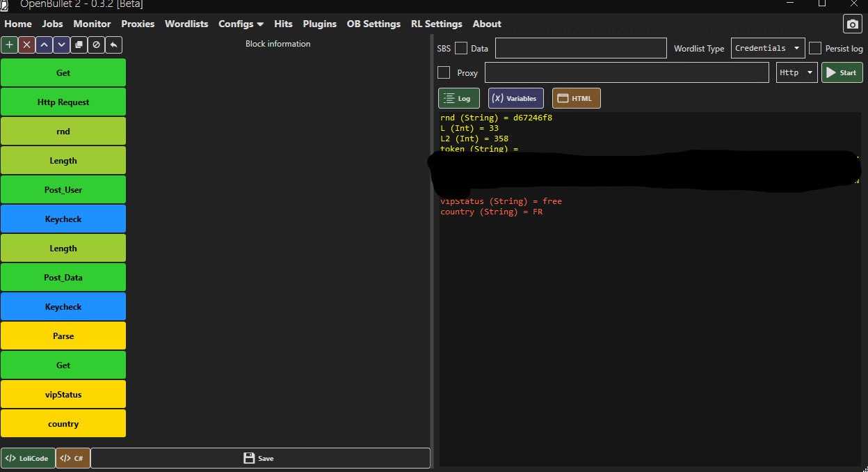
Task: Click the L2 (Int) = 358 line
Action: 474,139
